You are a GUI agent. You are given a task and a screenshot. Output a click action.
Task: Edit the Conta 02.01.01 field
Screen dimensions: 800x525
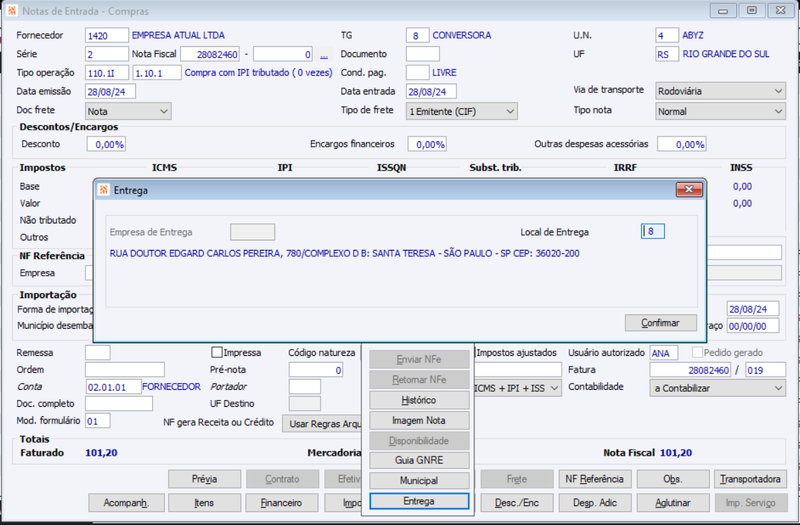pyautogui.click(x=113, y=387)
